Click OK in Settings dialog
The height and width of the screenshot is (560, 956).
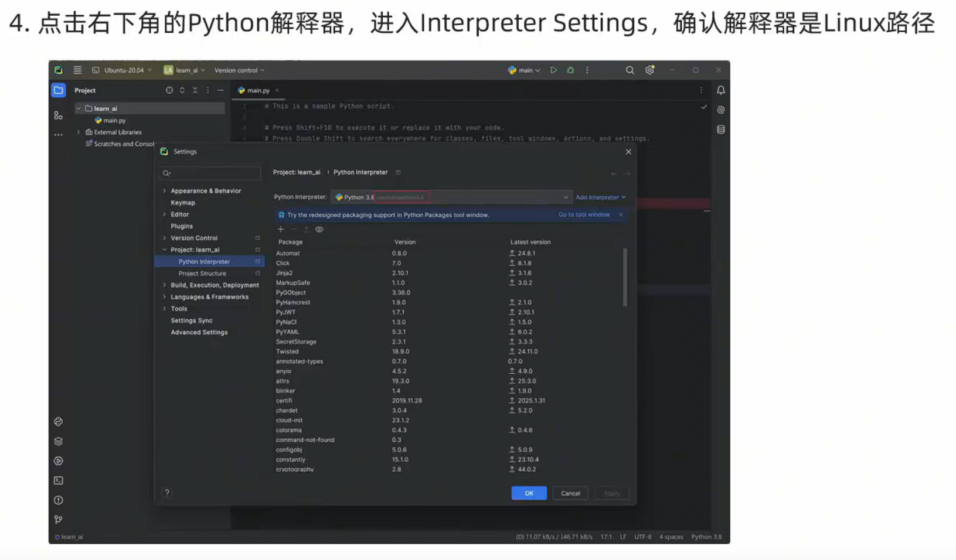coord(529,493)
